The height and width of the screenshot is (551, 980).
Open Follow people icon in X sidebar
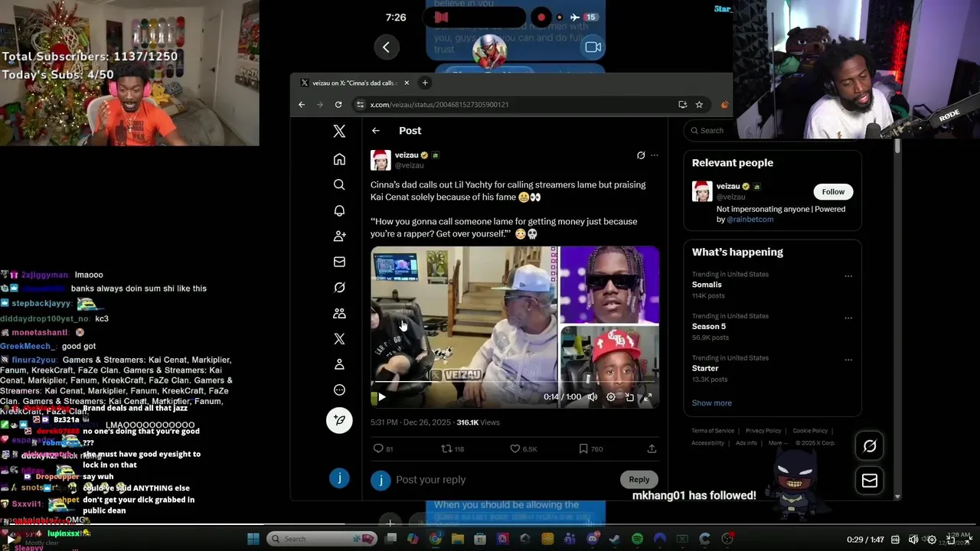[x=339, y=236]
